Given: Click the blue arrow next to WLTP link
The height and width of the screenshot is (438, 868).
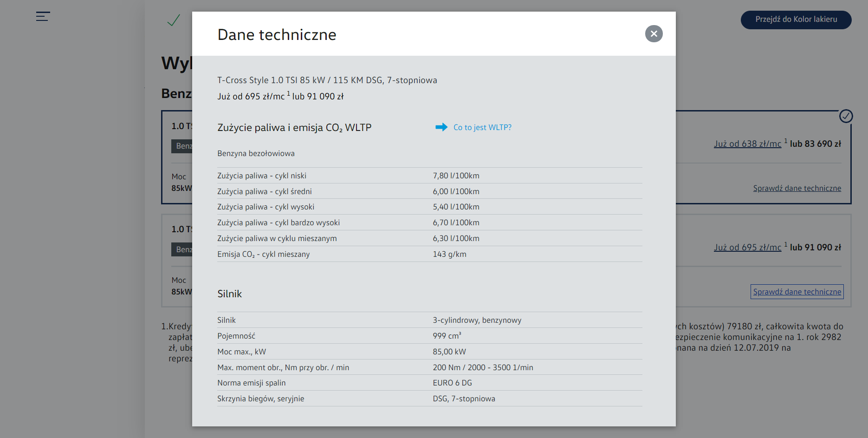Looking at the screenshot, I should (x=441, y=127).
